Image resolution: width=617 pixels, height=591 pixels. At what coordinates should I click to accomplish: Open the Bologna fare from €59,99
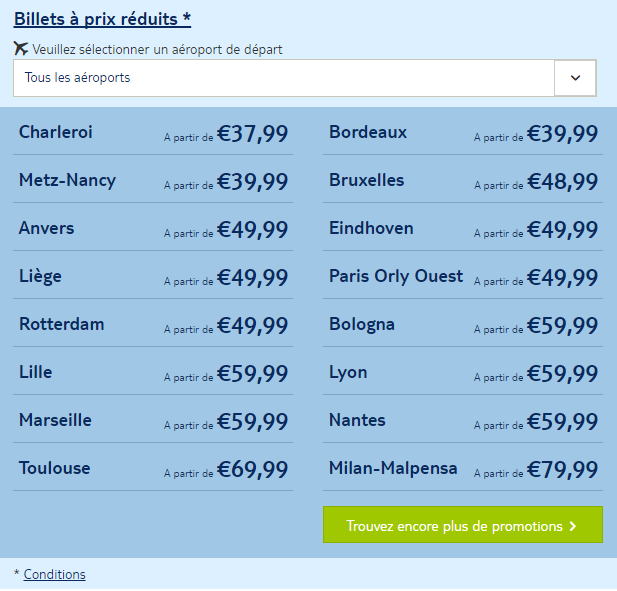click(x=463, y=323)
